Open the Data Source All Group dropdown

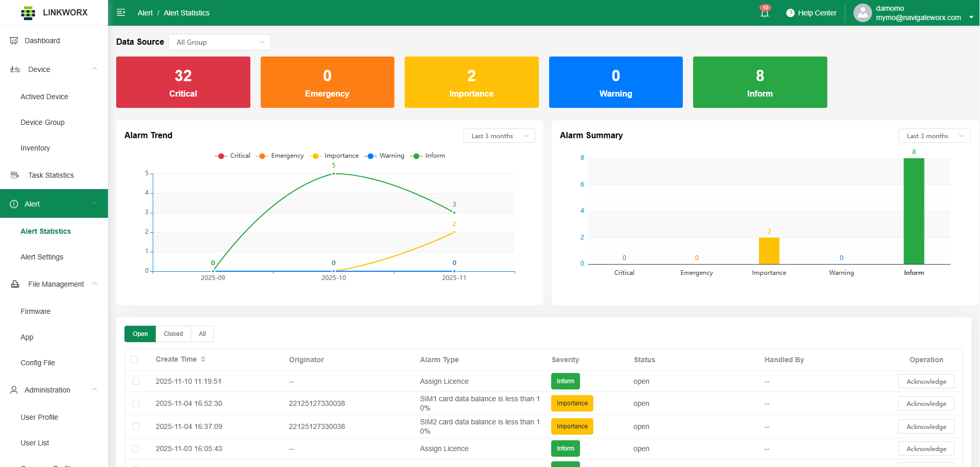[220, 42]
